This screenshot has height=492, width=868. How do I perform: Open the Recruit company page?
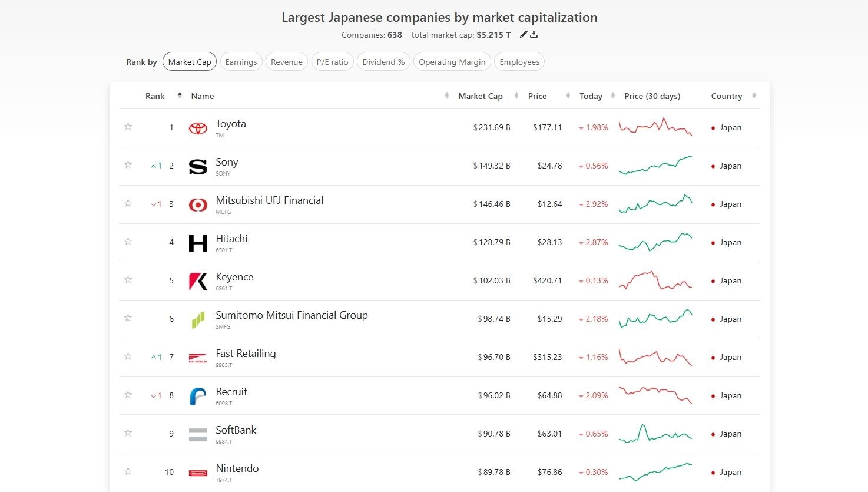(231, 392)
